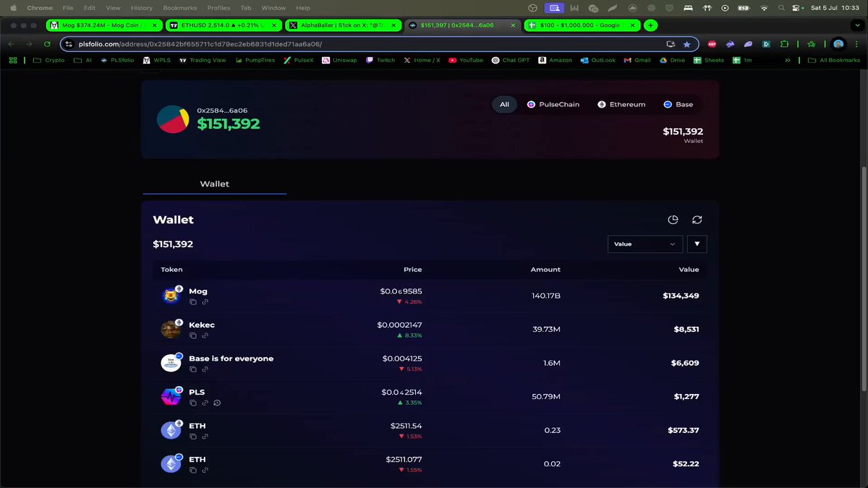Open the Chrome profile avatar
This screenshot has height=488, width=868.
click(838, 44)
